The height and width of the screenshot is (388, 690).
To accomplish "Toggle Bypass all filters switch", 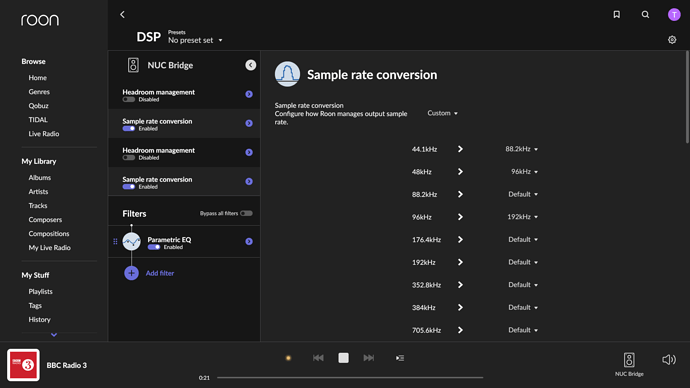I will click(x=246, y=213).
